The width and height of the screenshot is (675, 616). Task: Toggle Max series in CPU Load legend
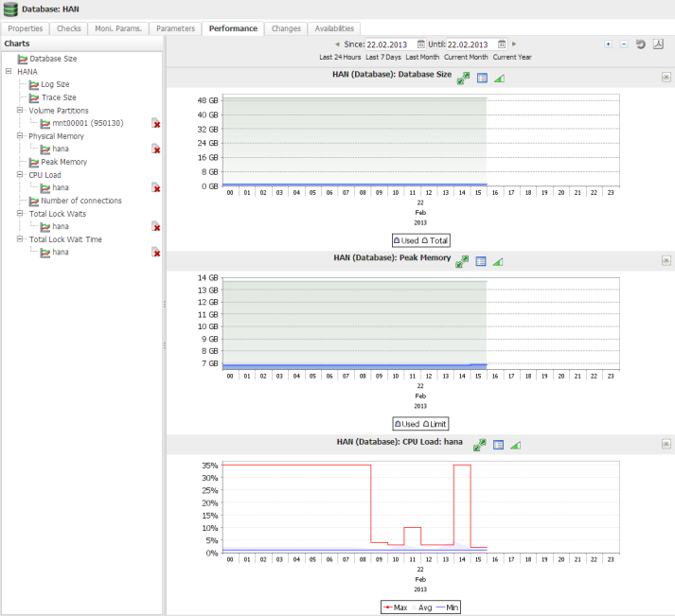(x=396, y=607)
